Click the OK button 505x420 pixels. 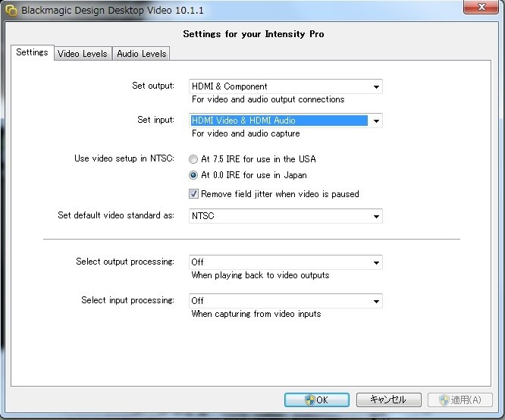[317, 400]
